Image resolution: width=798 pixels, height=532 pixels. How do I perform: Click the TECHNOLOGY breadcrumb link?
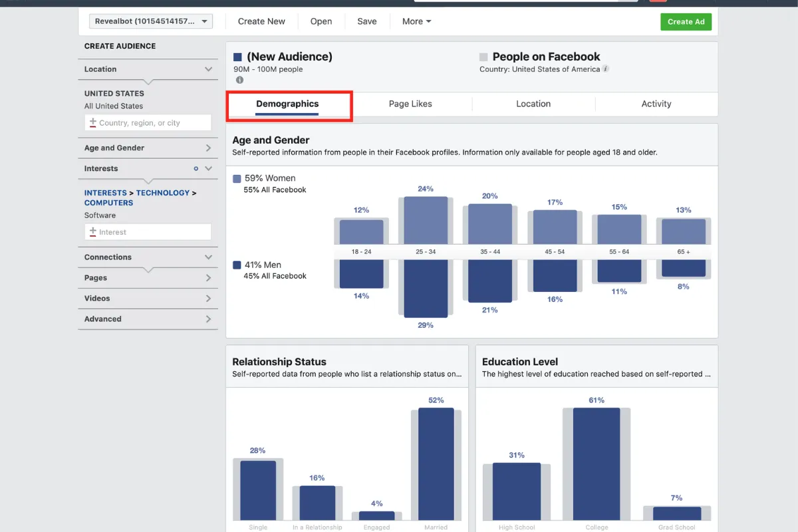(x=163, y=193)
